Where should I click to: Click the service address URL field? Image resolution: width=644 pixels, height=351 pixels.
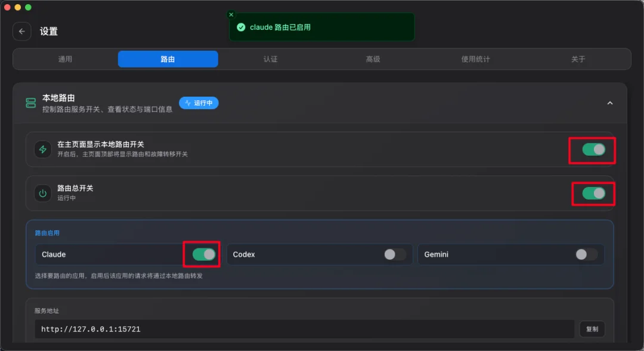point(298,329)
